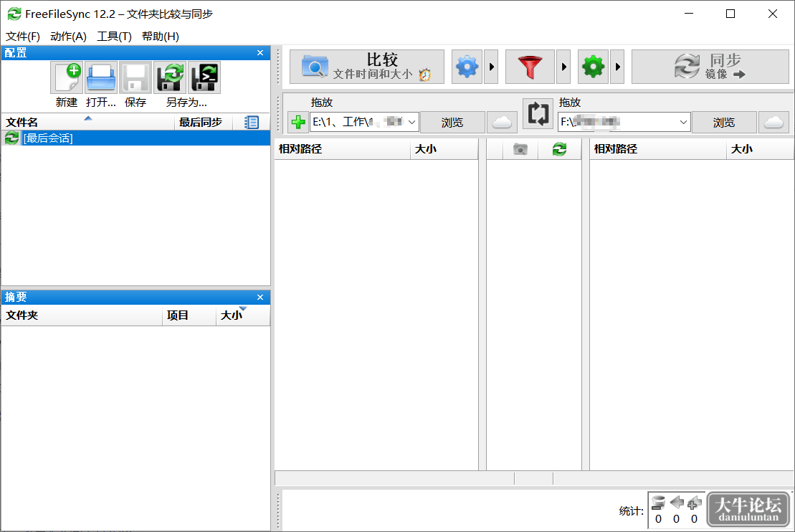795x532 pixels.
Task: Click right folder Browse button
Action: pos(724,122)
